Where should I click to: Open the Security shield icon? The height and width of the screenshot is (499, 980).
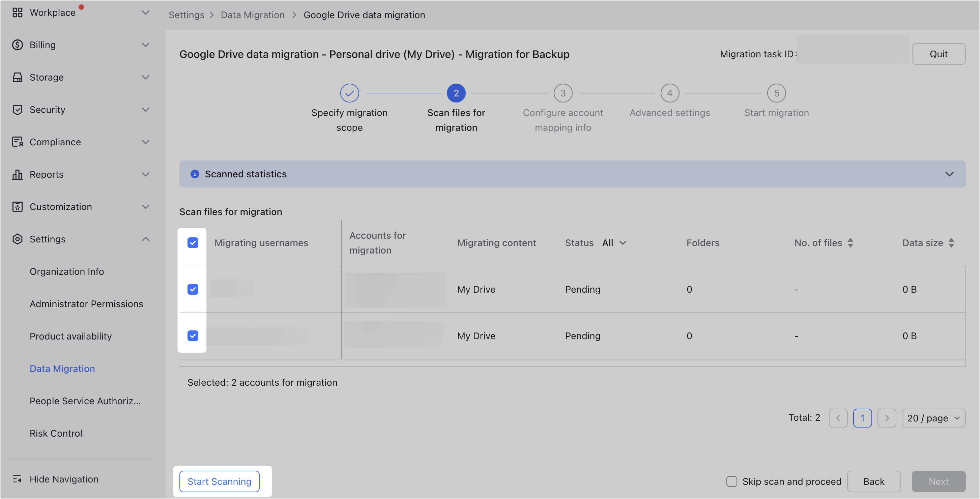click(18, 110)
